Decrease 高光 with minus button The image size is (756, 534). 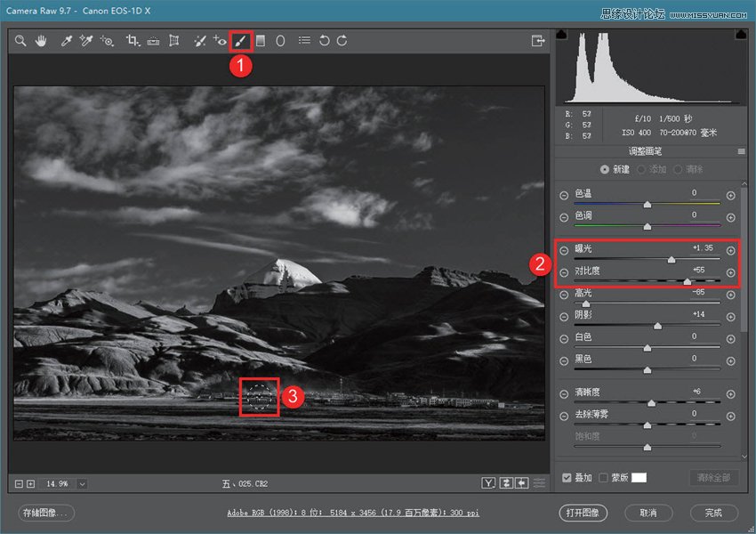pos(564,295)
